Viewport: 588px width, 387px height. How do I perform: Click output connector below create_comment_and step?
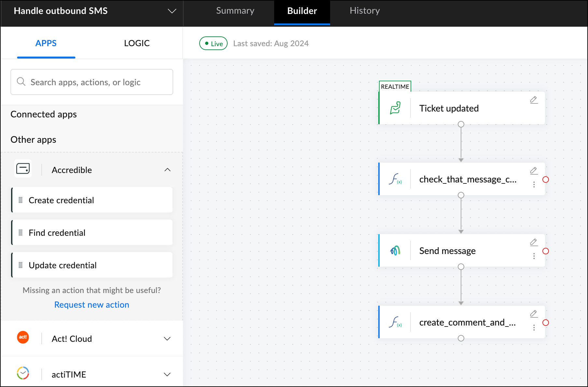click(x=461, y=338)
